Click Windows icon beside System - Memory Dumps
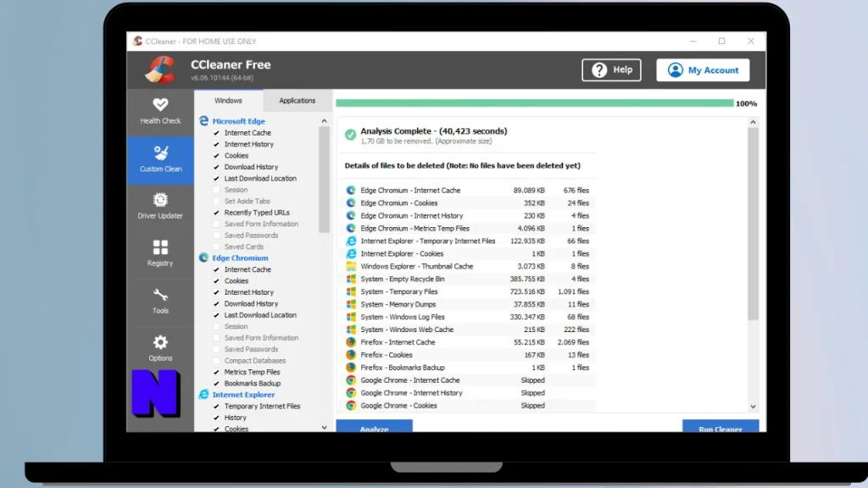This screenshot has height=488, width=868. [x=350, y=304]
